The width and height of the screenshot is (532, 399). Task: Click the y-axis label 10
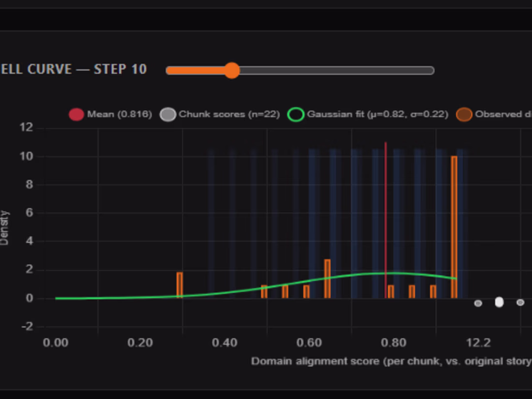click(27, 156)
